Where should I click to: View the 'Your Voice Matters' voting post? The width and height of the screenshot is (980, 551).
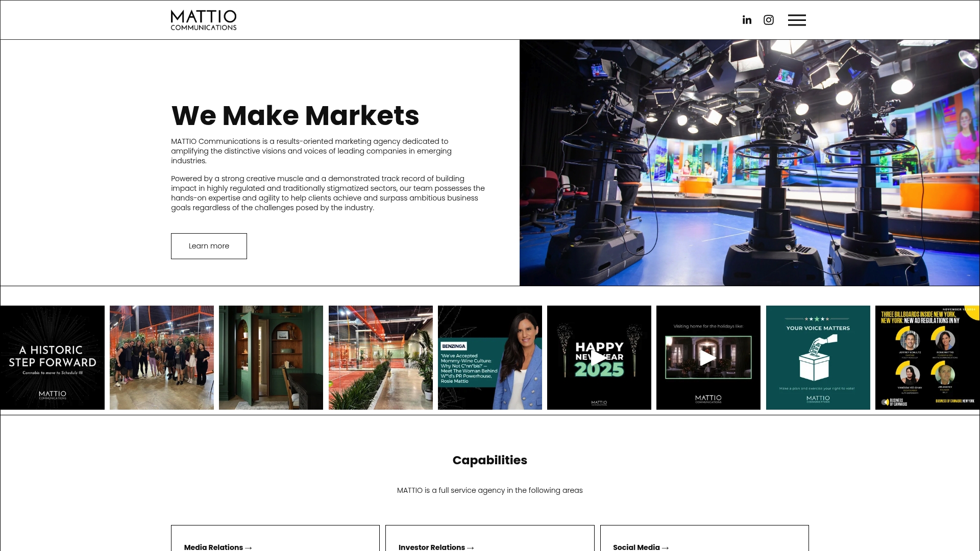[x=818, y=357]
